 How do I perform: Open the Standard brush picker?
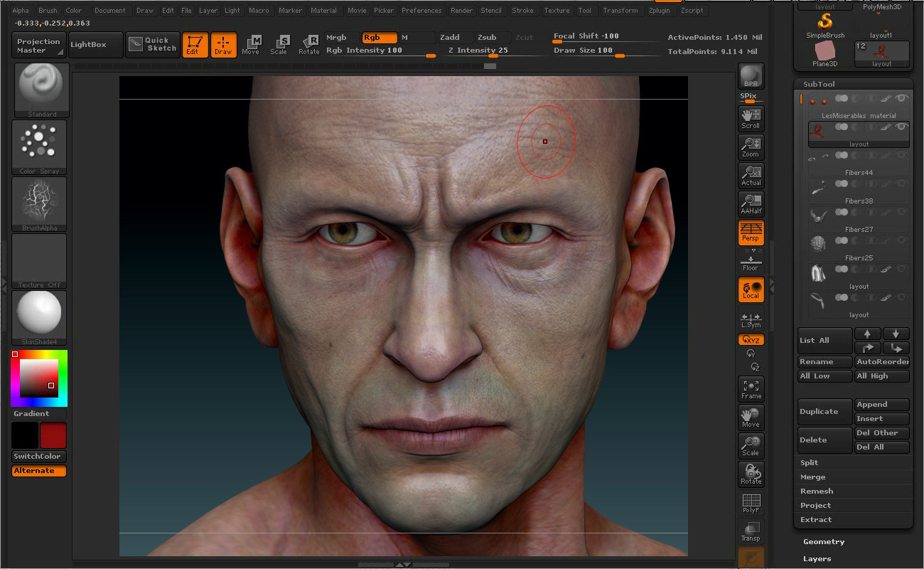tap(42, 90)
